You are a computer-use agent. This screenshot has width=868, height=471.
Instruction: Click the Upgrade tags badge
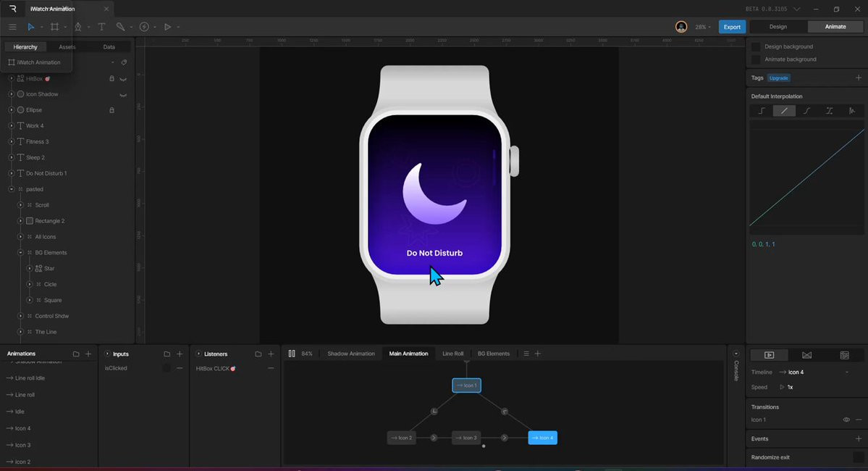tap(779, 78)
